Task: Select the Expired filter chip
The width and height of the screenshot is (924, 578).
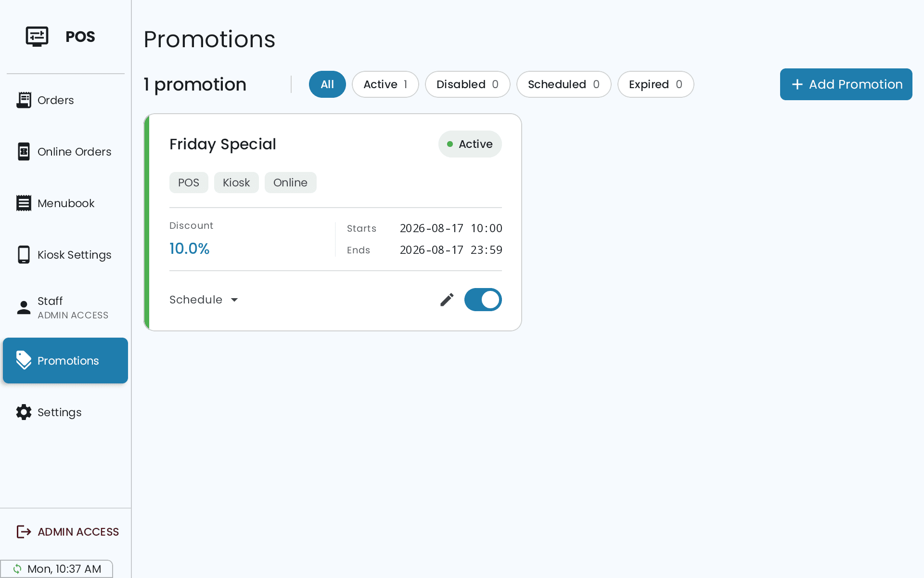Action: 656,84
